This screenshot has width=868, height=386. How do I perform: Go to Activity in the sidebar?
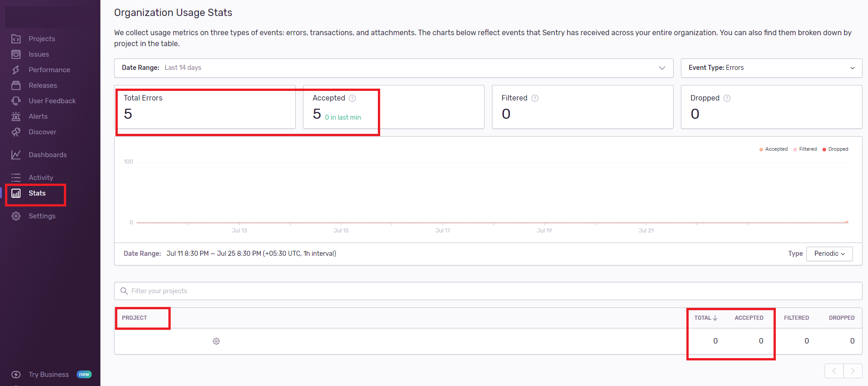tap(41, 178)
